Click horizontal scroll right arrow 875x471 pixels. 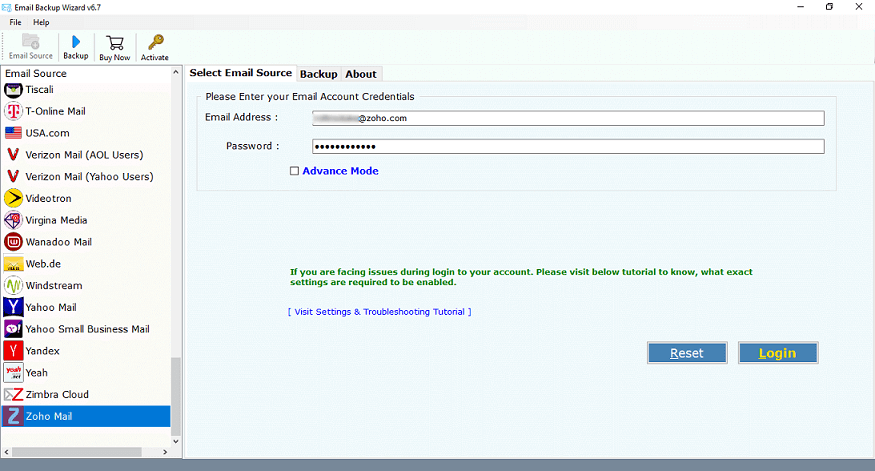pos(165,452)
